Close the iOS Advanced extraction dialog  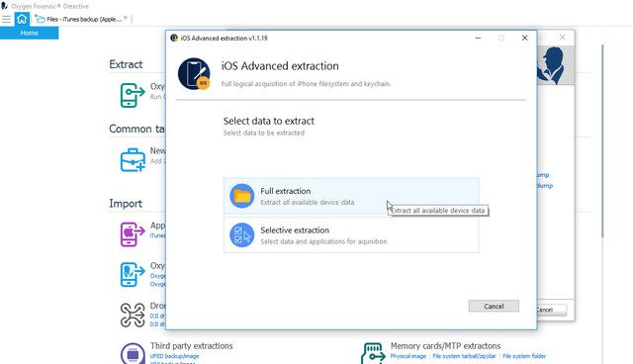[525, 38]
